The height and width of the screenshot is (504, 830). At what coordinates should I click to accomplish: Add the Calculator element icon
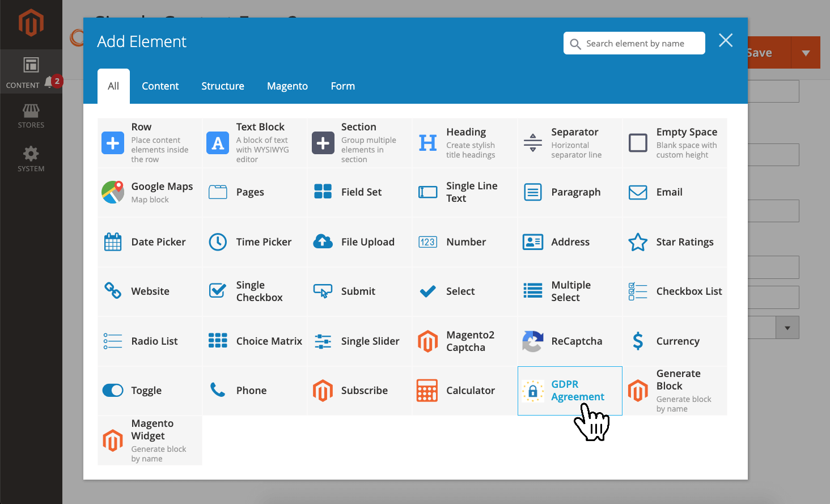(x=427, y=391)
